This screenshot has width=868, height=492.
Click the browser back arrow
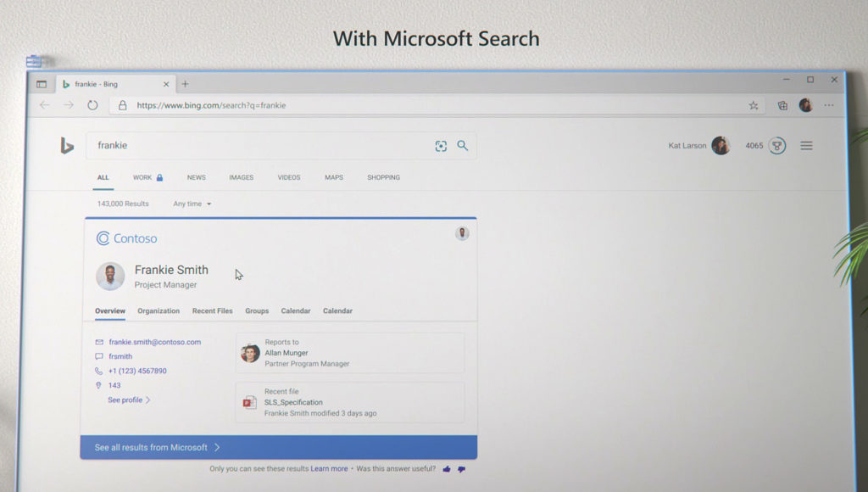pyautogui.click(x=45, y=104)
